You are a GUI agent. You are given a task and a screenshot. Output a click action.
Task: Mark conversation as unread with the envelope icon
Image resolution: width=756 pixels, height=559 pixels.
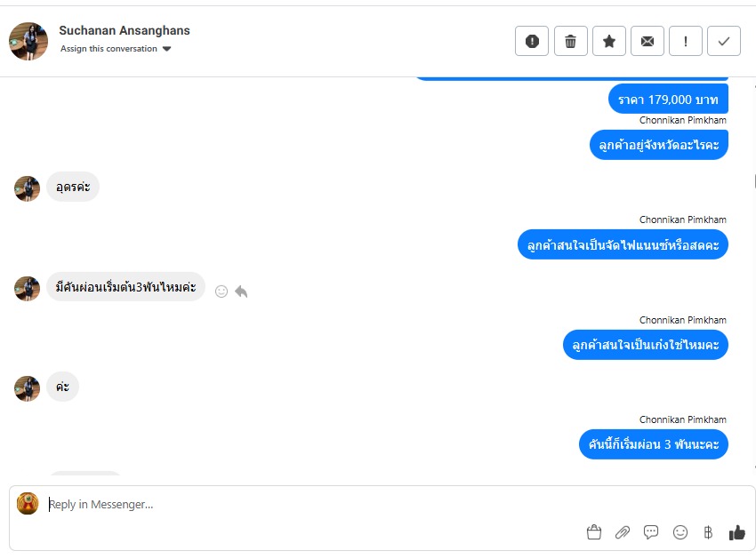pos(647,41)
